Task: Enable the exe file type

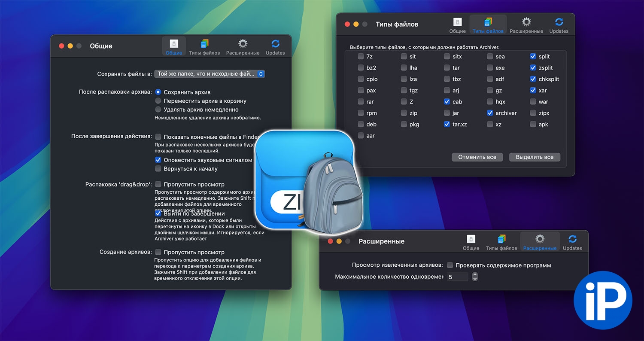Action: pyautogui.click(x=490, y=68)
